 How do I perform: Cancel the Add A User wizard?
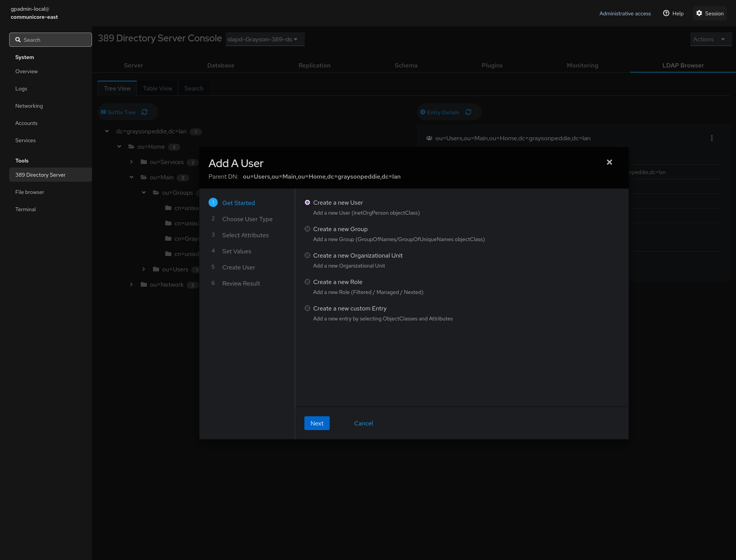click(x=363, y=423)
